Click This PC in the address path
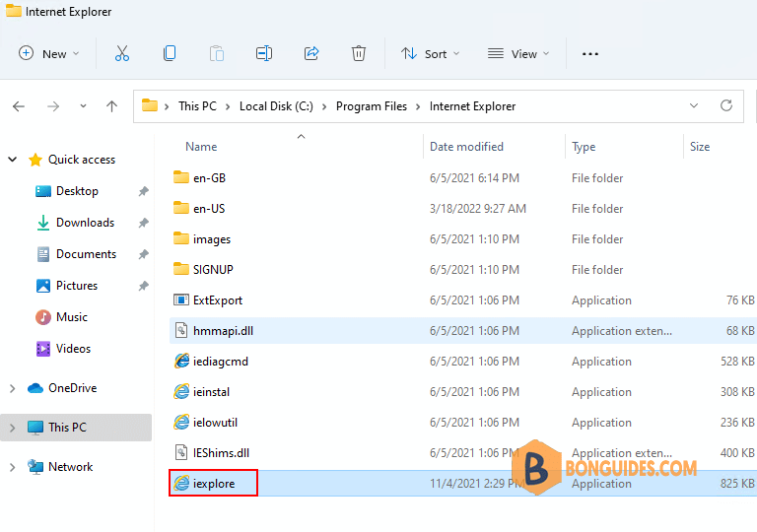Image resolution: width=757 pixels, height=532 pixels. click(197, 106)
